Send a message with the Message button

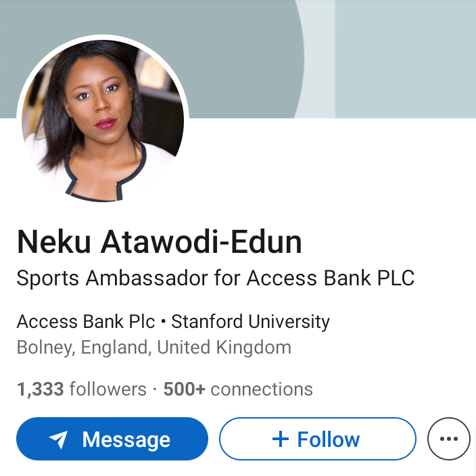click(x=112, y=439)
